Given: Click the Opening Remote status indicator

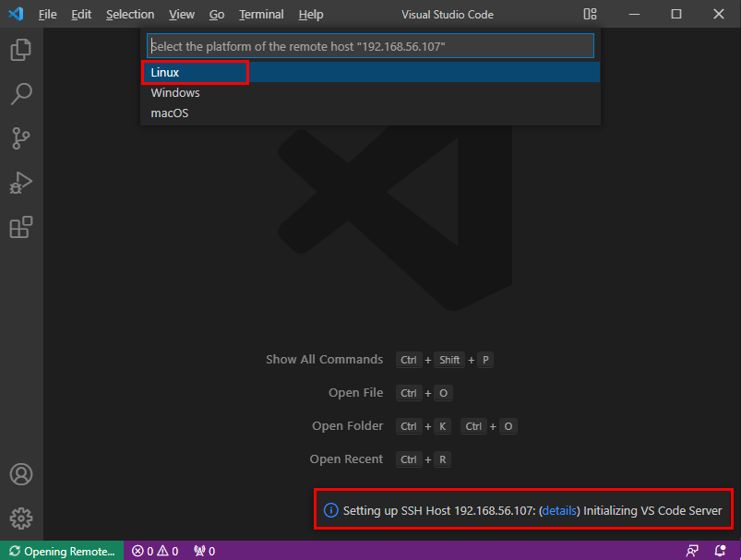Looking at the screenshot, I should 62,551.
